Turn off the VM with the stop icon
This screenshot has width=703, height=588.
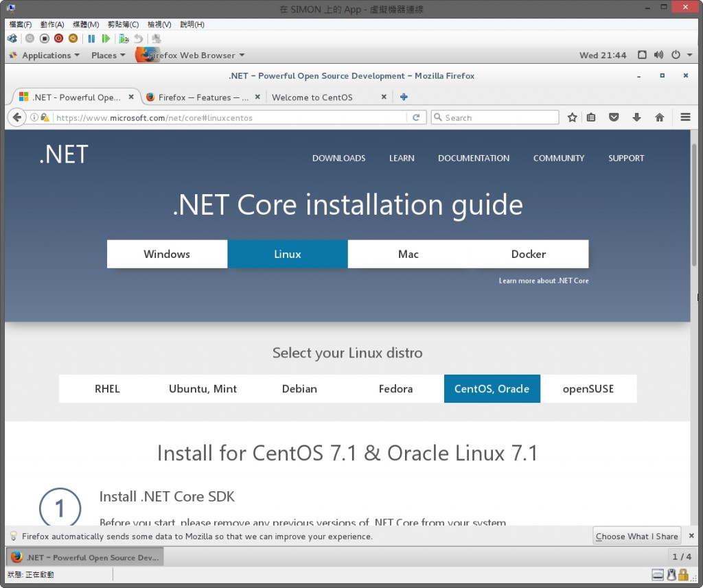(x=45, y=38)
